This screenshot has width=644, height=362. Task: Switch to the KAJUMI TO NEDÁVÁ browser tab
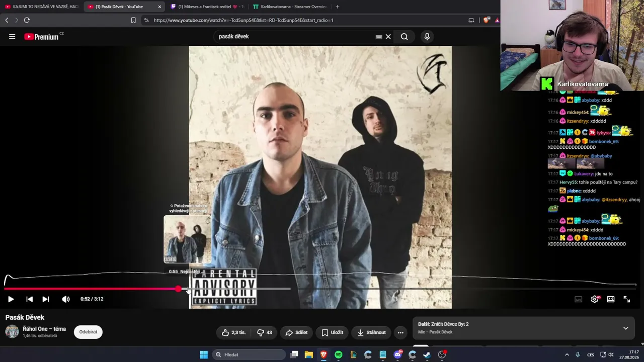click(x=42, y=7)
